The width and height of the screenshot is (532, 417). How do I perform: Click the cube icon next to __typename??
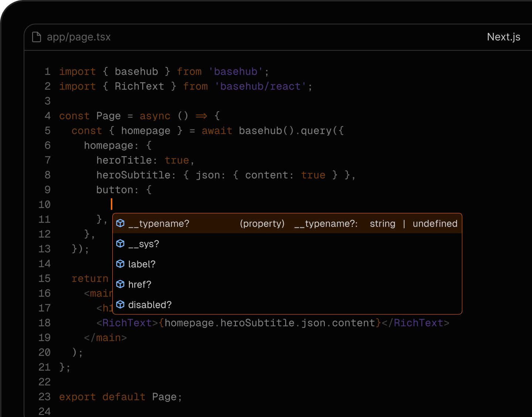pos(120,223)
